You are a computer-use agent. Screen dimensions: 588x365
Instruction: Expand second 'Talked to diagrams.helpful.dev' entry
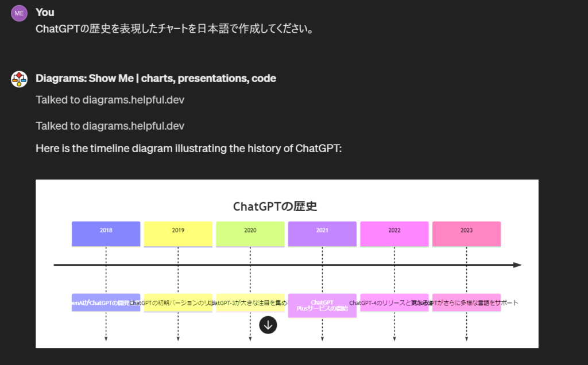(x=110, y=126)
